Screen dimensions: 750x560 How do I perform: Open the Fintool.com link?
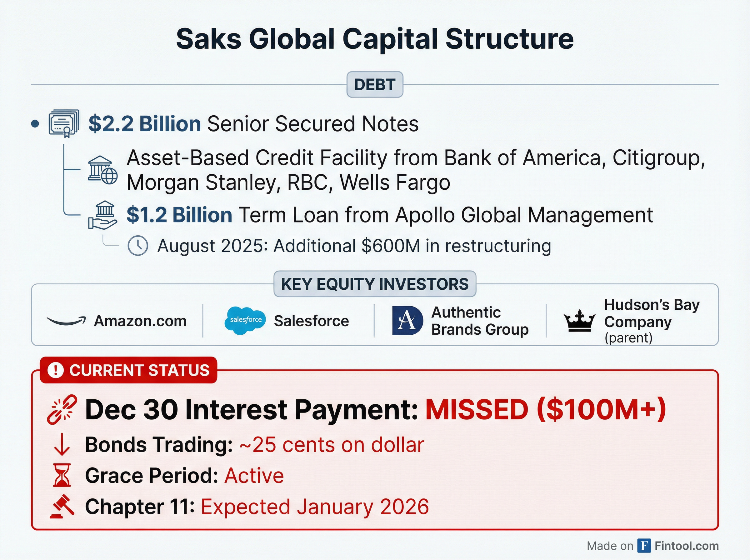pyautogui.click(x=686, y=546)
